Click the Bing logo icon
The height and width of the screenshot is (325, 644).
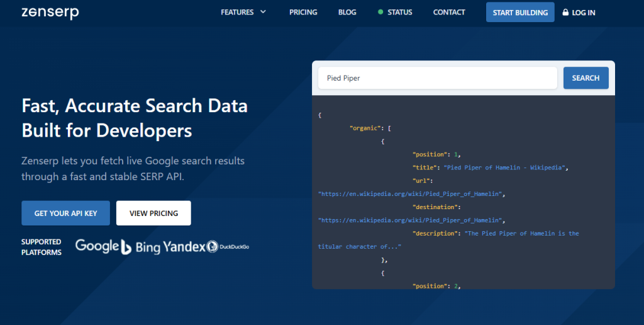click(126, 247)
